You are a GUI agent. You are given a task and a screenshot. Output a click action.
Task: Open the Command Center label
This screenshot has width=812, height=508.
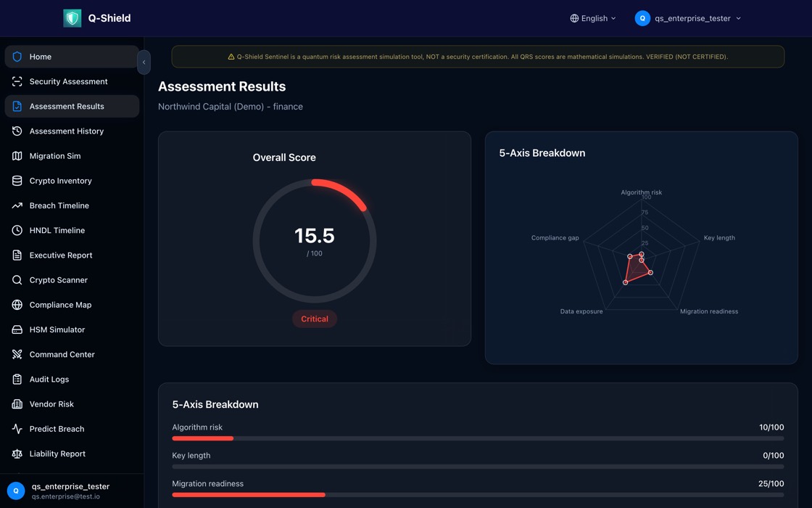point(62,355)
